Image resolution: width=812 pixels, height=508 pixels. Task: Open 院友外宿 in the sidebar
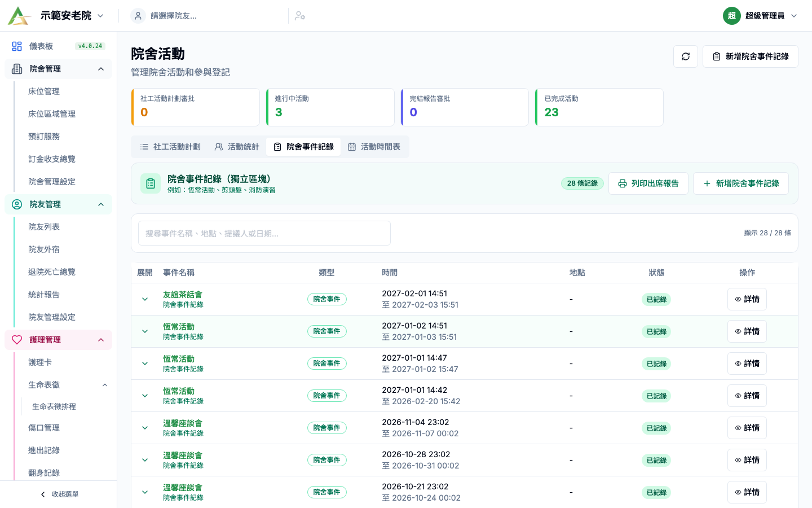(44, 249)
